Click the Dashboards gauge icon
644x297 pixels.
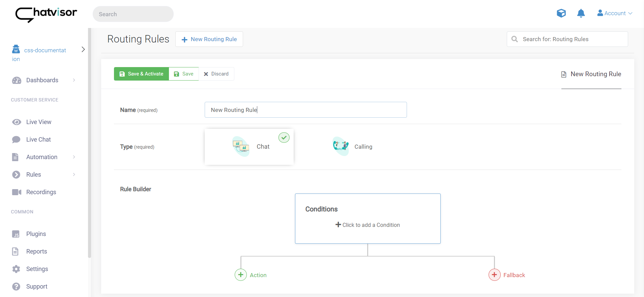coord(17,80)
